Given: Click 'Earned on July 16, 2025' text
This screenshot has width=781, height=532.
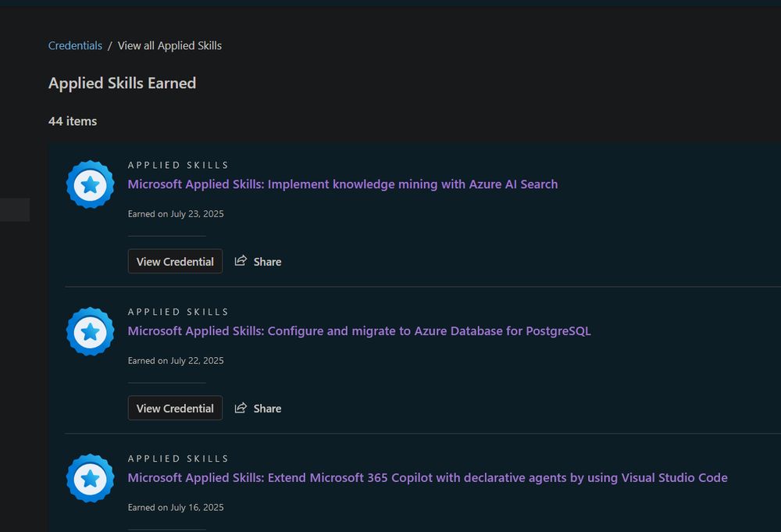Looking at the screenshot, I should 176,507.
